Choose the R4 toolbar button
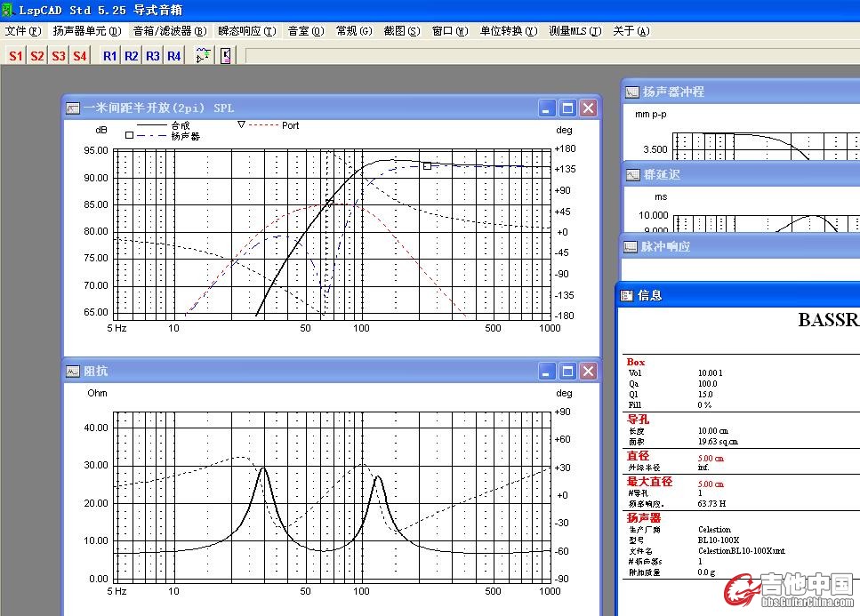The height and width of the screenshot is (616, 860). point(173,55)
